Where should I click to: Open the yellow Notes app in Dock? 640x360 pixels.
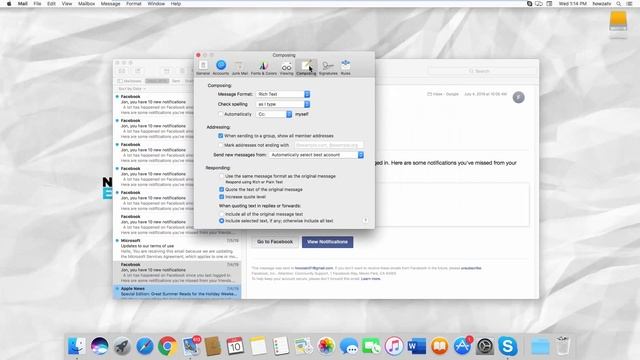[x=258, y=346]
